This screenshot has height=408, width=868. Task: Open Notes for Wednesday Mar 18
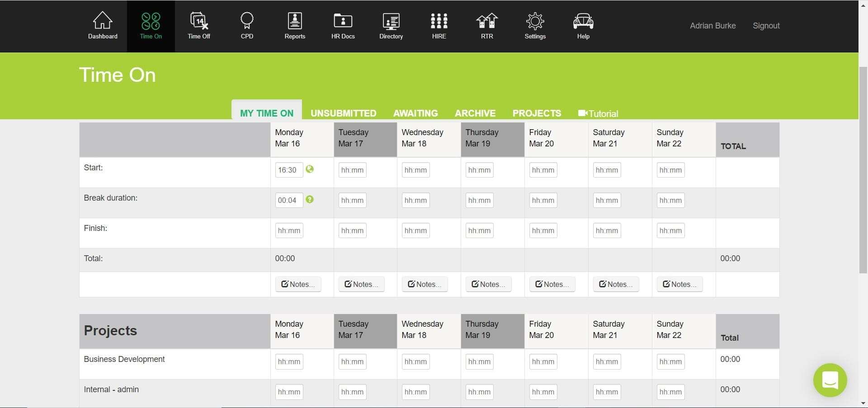click(425, 284)
